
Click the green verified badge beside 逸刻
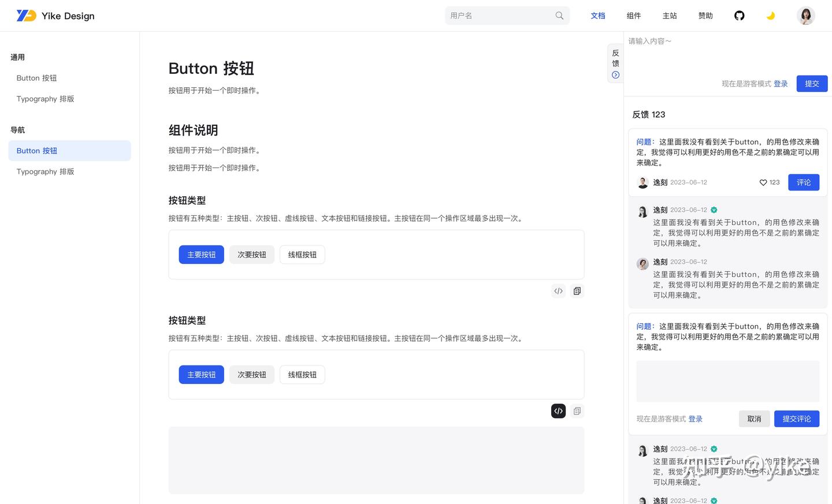pyautogui.click(x=714, y=210)
